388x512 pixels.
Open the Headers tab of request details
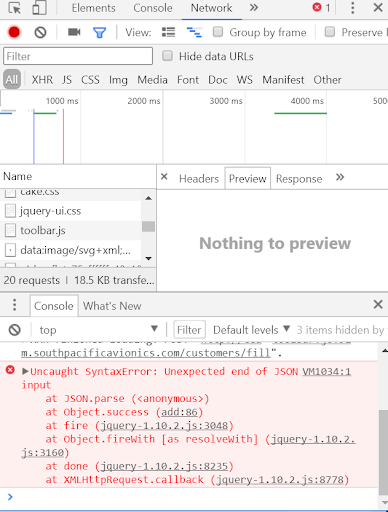(199, 179)
